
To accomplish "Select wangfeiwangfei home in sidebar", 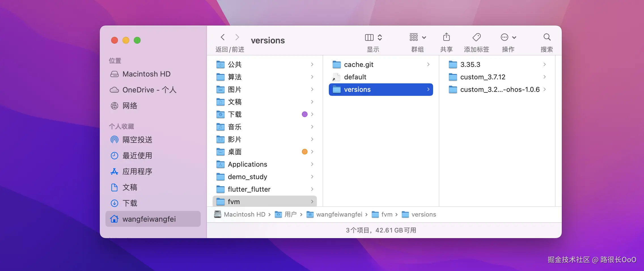I will (153, 219).
